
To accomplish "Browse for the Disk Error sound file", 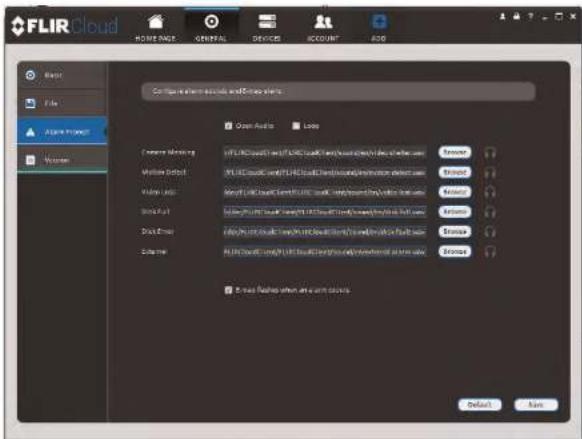I will pyautogui.click(x=455, y=232).
